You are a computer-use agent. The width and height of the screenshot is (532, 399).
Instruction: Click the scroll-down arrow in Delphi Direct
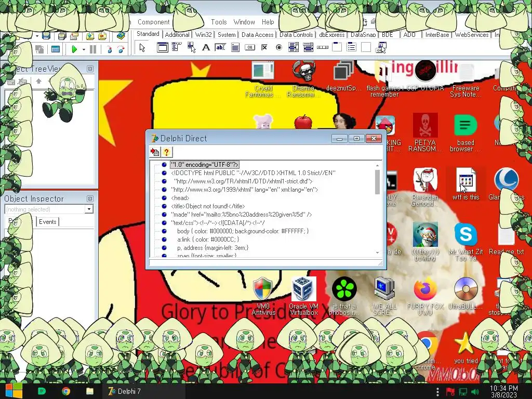[377, 252]
